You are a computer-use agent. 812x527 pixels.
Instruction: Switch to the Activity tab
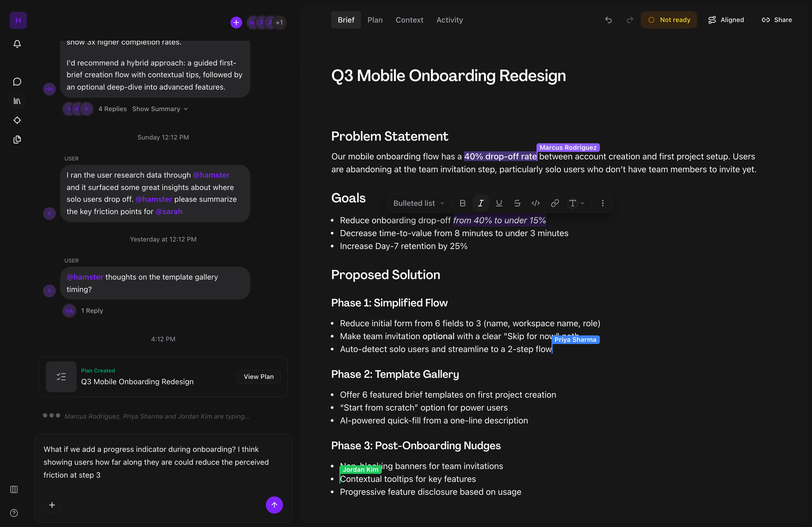tap(449, 20)
